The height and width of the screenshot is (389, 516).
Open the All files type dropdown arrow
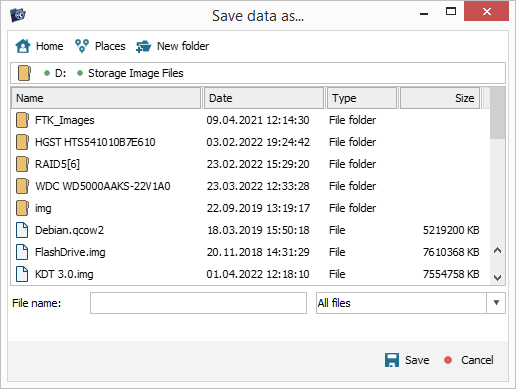[x=496, y=303]
